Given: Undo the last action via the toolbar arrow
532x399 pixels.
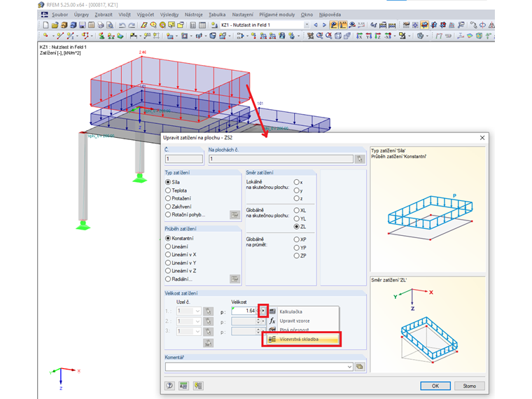Looking at the screenshot, I should (122, 24).
